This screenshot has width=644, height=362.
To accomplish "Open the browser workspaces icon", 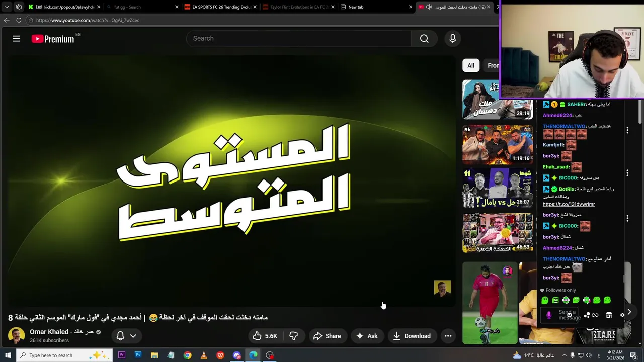I will click(x=19, y=7).
